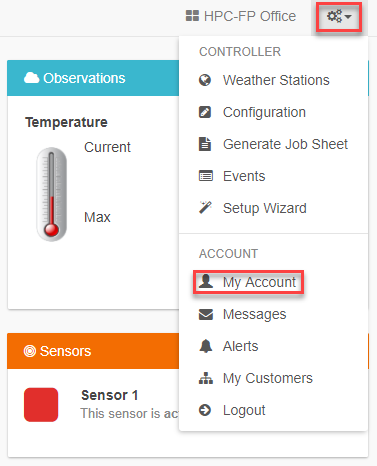The width and height of the screenshot is (377, 466).
Task: Click the HPC-FP Office site link
Action: coord(241,16)
